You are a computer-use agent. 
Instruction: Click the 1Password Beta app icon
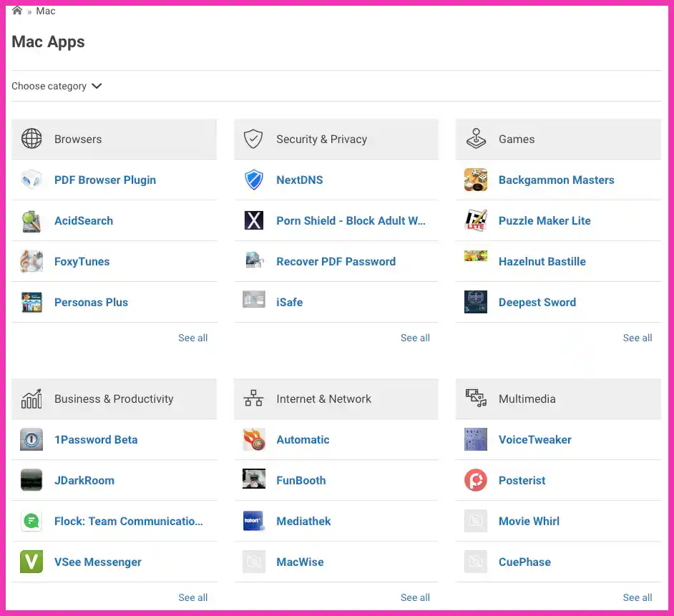pyautogui.click(x=31, y=439)
